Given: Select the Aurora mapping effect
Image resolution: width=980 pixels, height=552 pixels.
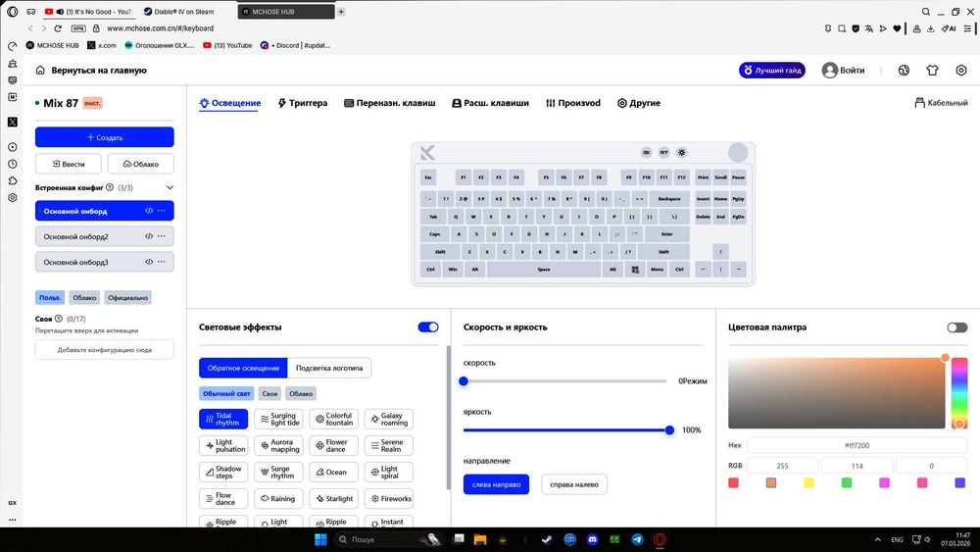Looking at the screenshot, I should click(x=278, y=446).
